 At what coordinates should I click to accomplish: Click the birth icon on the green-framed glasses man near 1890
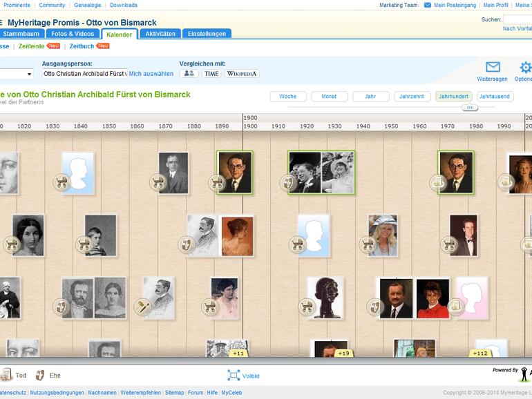[x=216, y=182]
